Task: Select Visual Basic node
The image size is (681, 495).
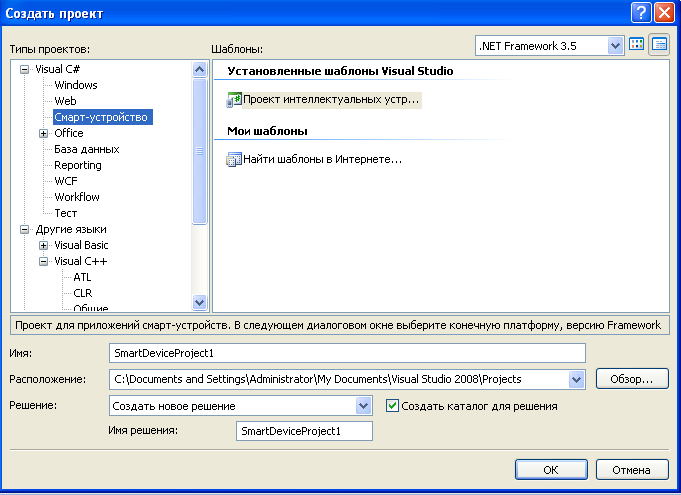Action: pyautogui.click(x=81, y=245)
